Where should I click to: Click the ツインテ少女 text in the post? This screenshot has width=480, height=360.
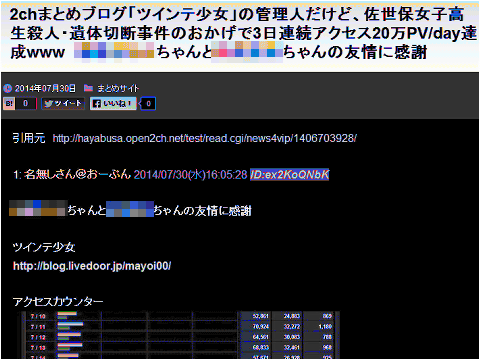coord(44,247)
